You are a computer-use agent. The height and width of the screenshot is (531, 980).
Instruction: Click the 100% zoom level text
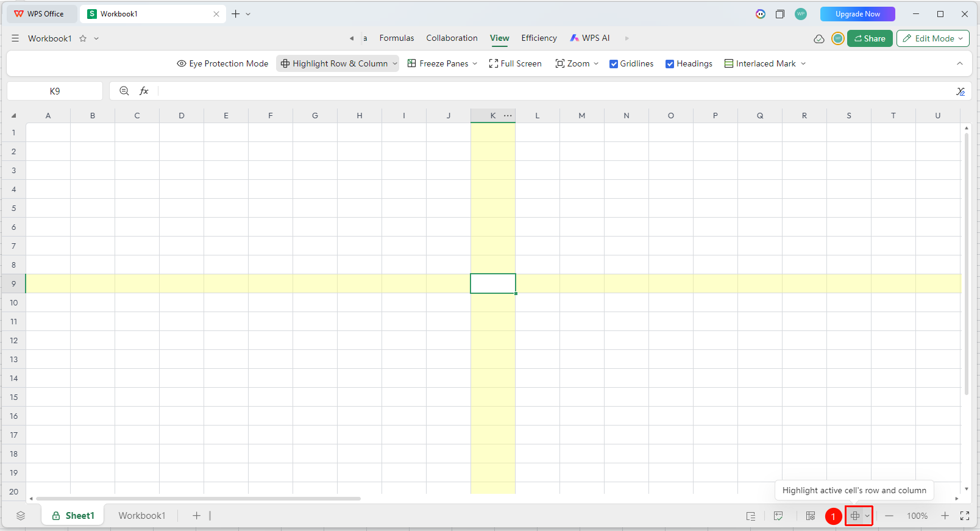(917, 516)
